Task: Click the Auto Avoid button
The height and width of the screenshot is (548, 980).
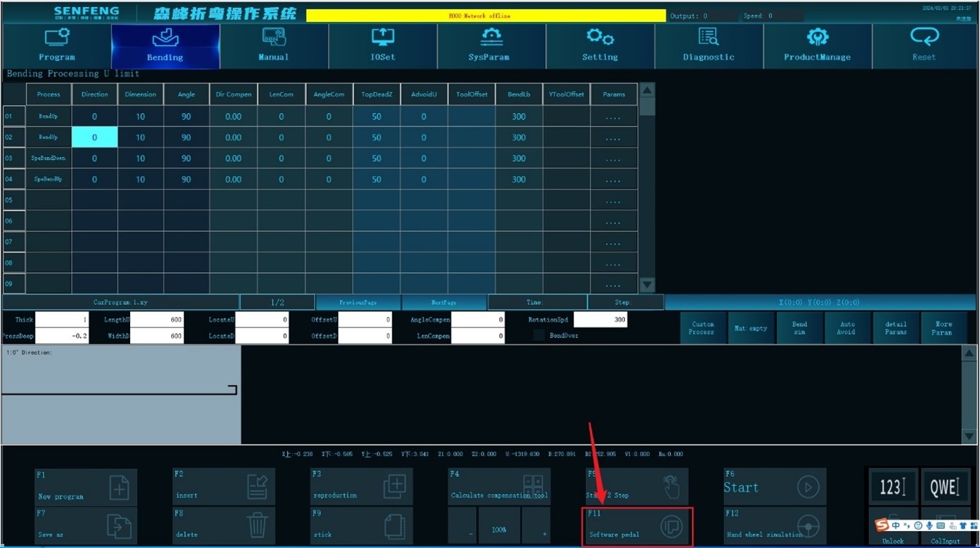Action: click(847, 328)
